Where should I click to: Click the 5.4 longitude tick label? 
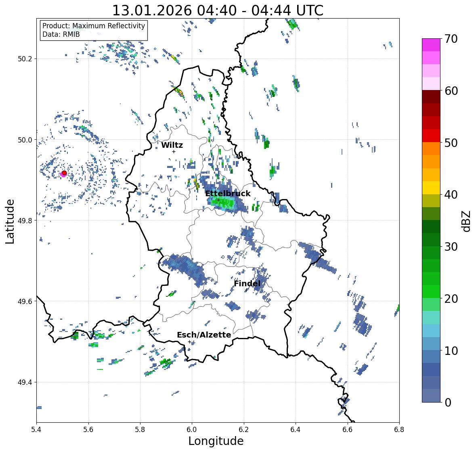click(x=36, y=430)
